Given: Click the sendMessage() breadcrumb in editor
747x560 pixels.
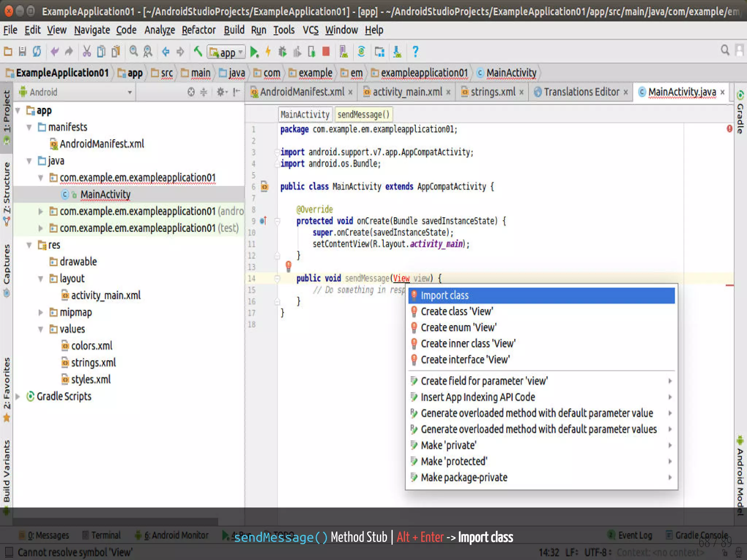Looking at the screenshot, I should click(x=364, y=114).
